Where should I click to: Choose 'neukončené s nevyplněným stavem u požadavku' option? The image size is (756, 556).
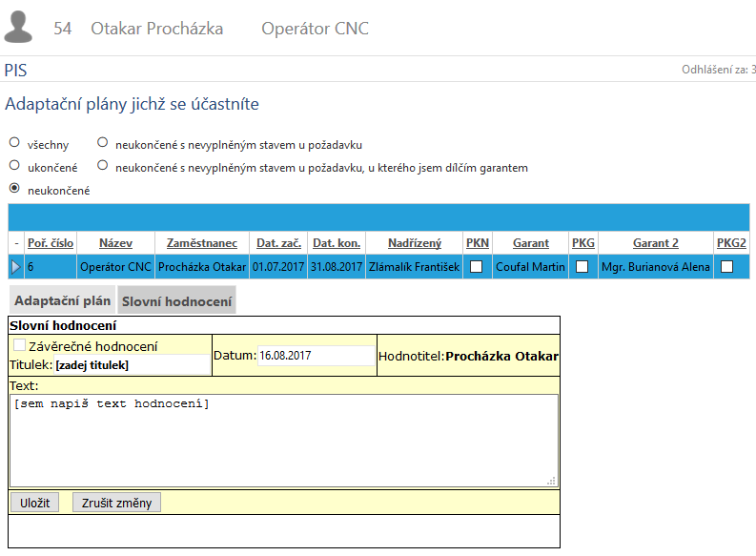102,142
